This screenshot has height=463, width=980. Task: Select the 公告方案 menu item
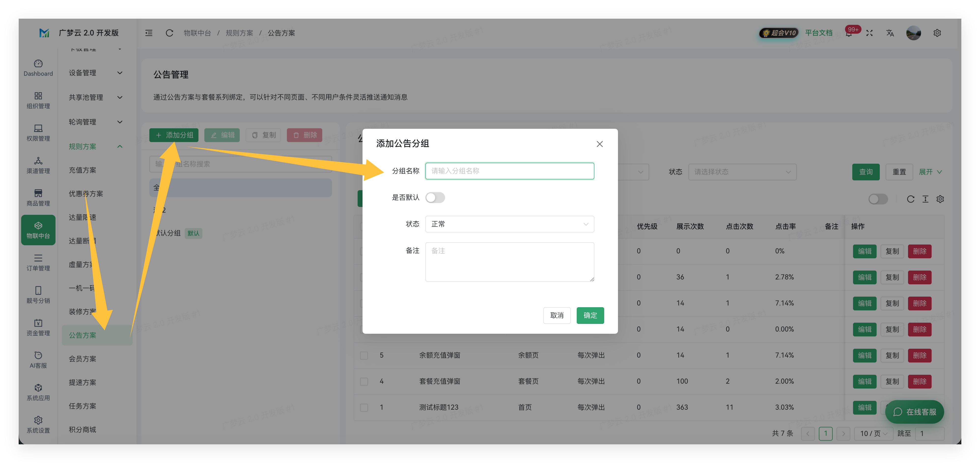97,335
